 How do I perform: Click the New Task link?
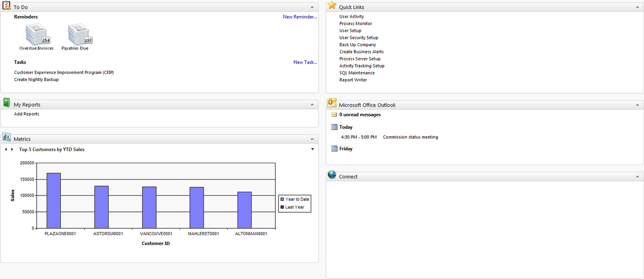pyautogui.click(x=305, y=62)
